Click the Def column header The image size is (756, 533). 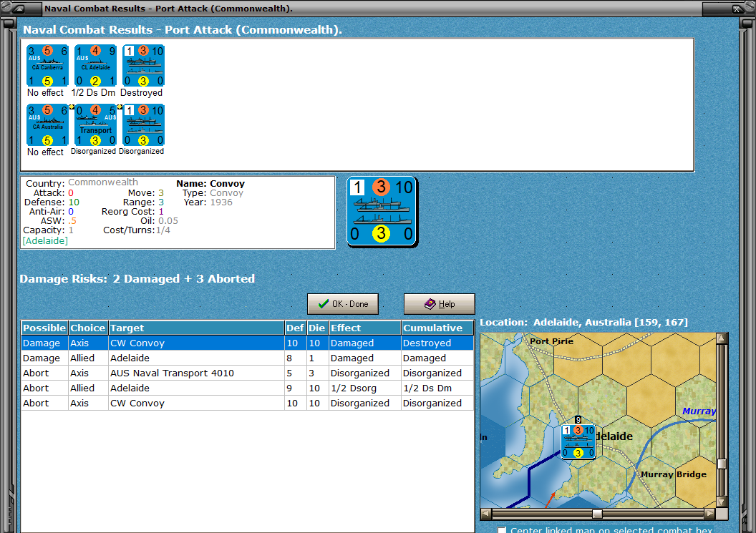(295, 328)
